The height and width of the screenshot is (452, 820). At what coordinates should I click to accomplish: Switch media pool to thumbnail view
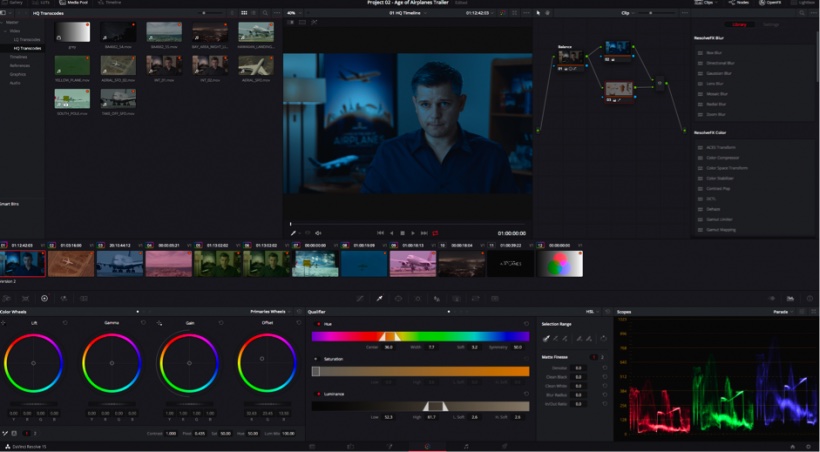(x=244, y=13)
